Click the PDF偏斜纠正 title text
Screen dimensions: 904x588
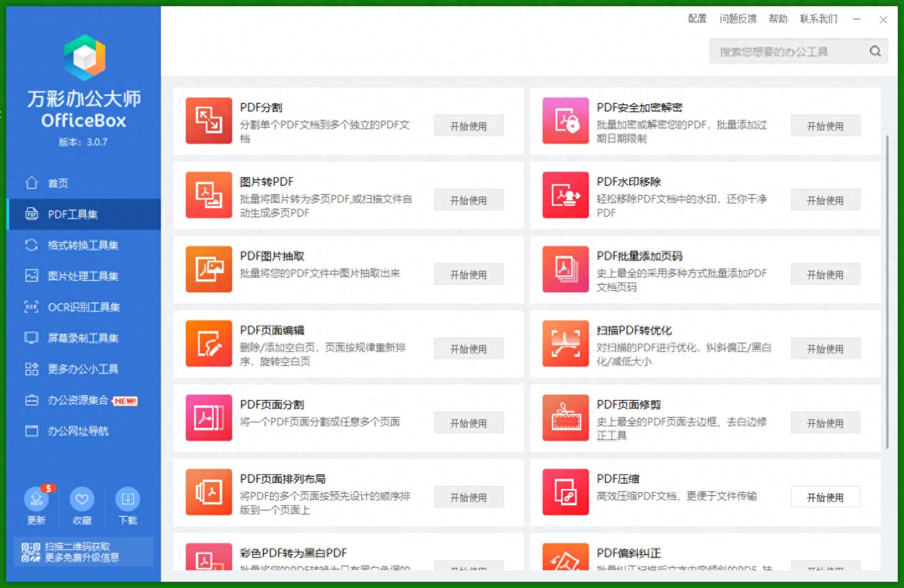point(628,553)
